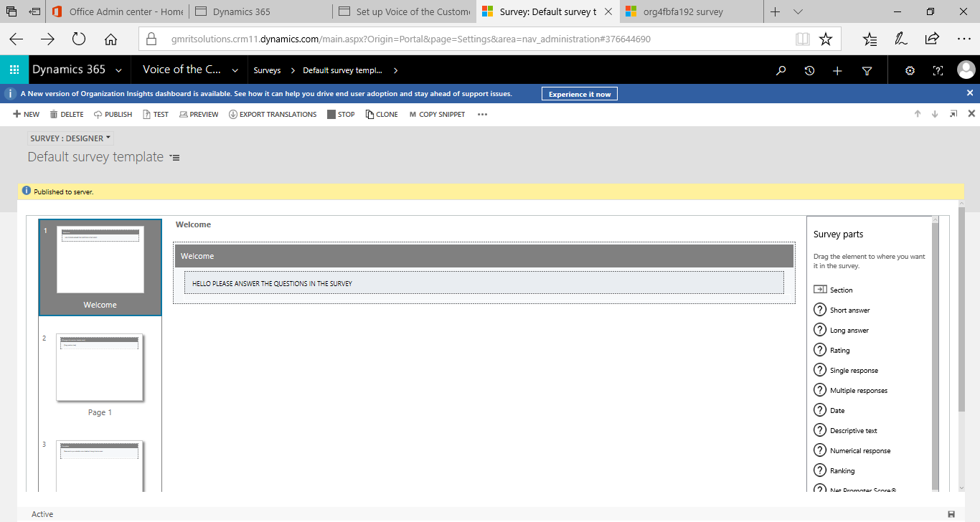Image resolution: width=980 pixels, height=522 pixels.
Task: Select the Ranking survey part
Action: [x=834, y=470]
